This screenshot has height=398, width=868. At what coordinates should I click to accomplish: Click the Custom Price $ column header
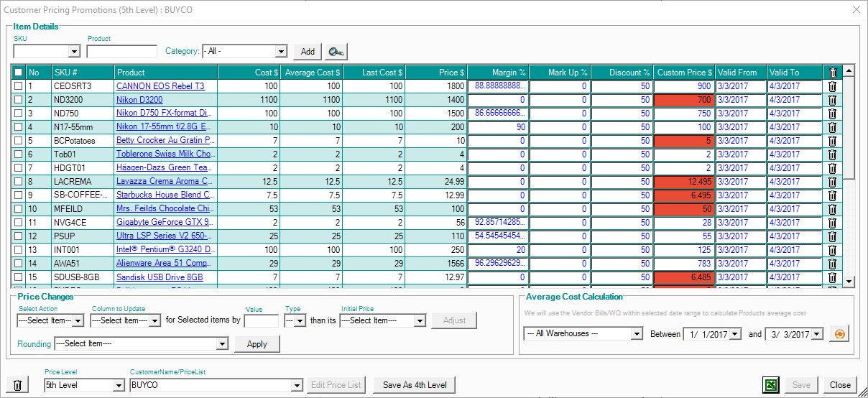coord(684,73)
